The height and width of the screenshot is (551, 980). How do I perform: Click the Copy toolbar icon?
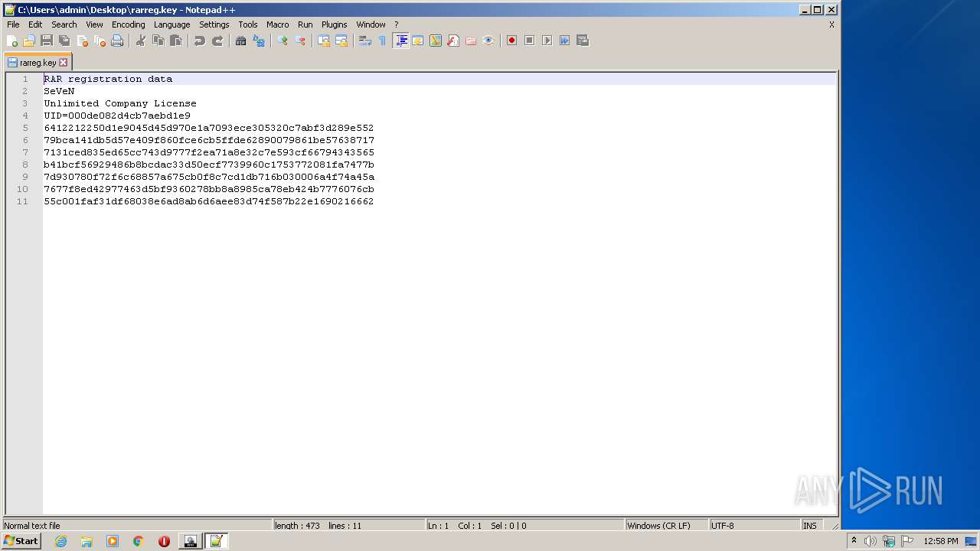(x=158, y=41)
